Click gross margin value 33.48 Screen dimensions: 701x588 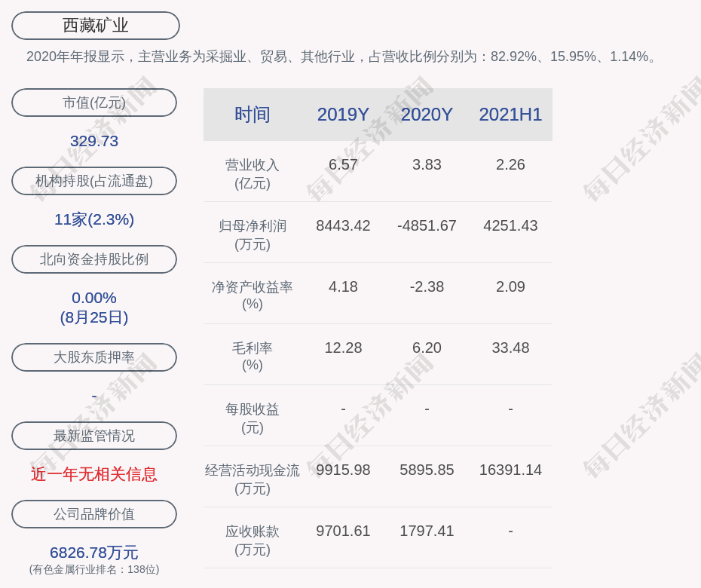coord(510,348)
